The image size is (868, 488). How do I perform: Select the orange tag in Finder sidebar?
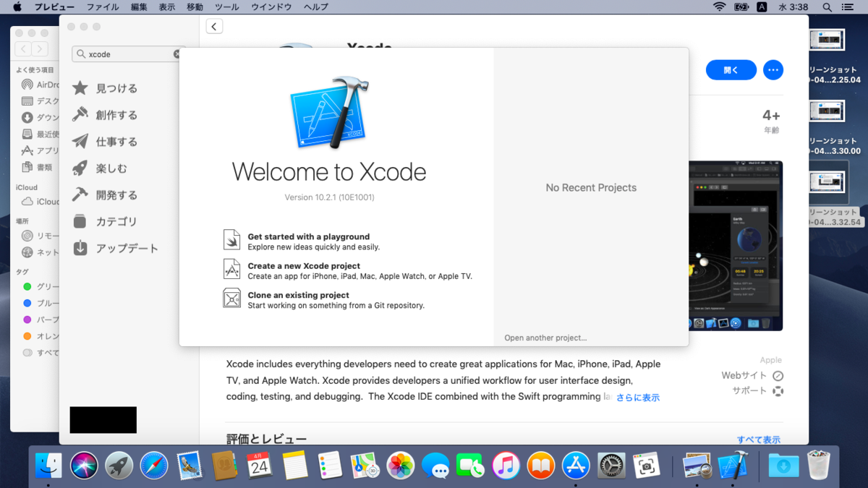click(41, 336)
